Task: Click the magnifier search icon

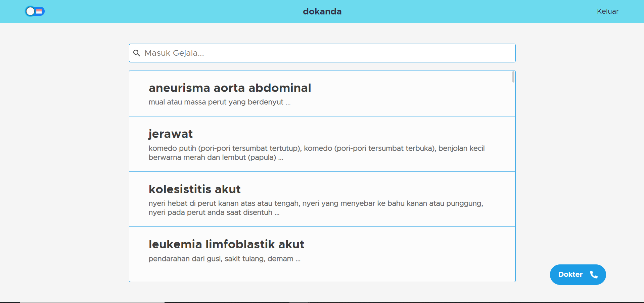Action: click(x=137, y=53)
